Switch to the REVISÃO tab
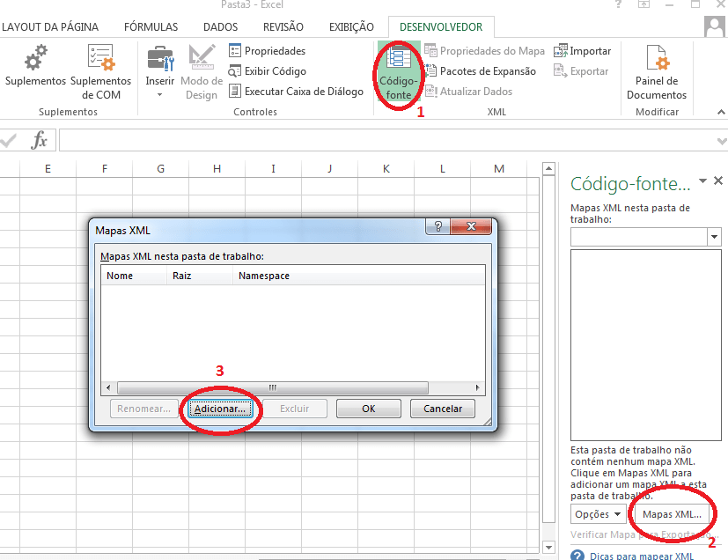 (283, 26)
